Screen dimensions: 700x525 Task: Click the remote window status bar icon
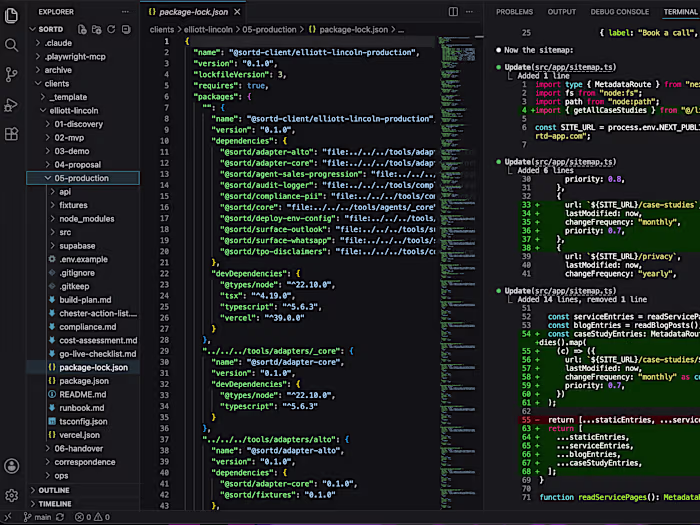(x=8, y=517)
